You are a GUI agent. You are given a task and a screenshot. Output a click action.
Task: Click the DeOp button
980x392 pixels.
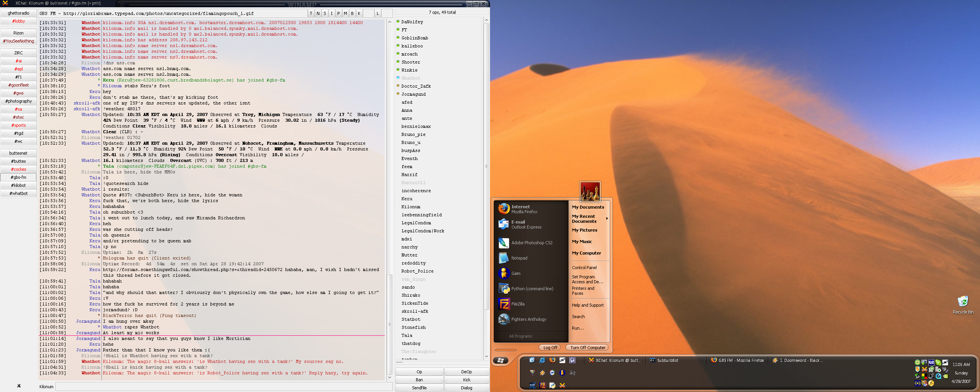(466, 372)
